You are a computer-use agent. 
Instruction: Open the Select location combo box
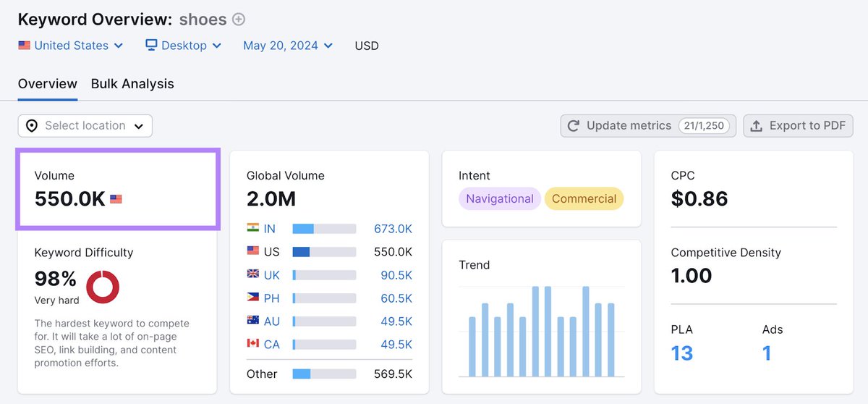(x=85, y=126)
